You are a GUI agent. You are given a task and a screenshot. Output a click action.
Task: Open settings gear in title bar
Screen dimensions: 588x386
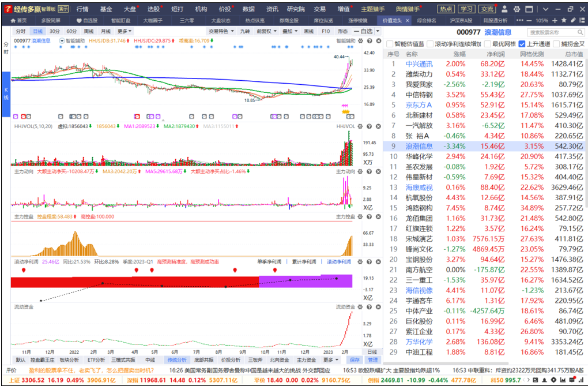pos(517,9)
